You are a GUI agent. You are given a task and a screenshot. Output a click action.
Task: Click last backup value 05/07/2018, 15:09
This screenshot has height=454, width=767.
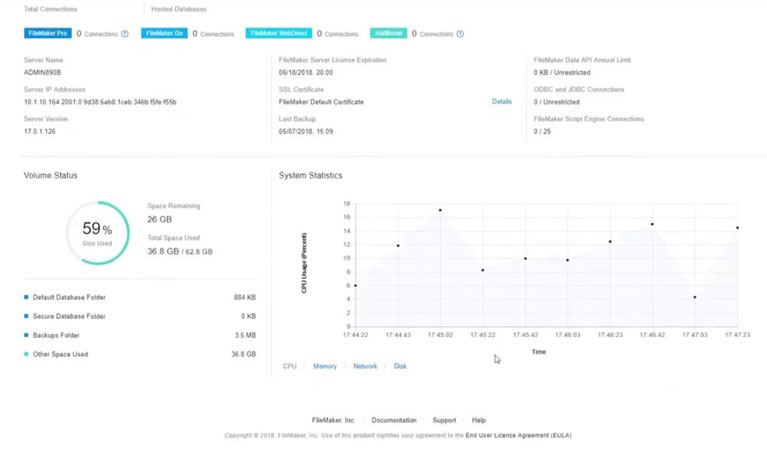pyautogui.click(x=306, y=131)
